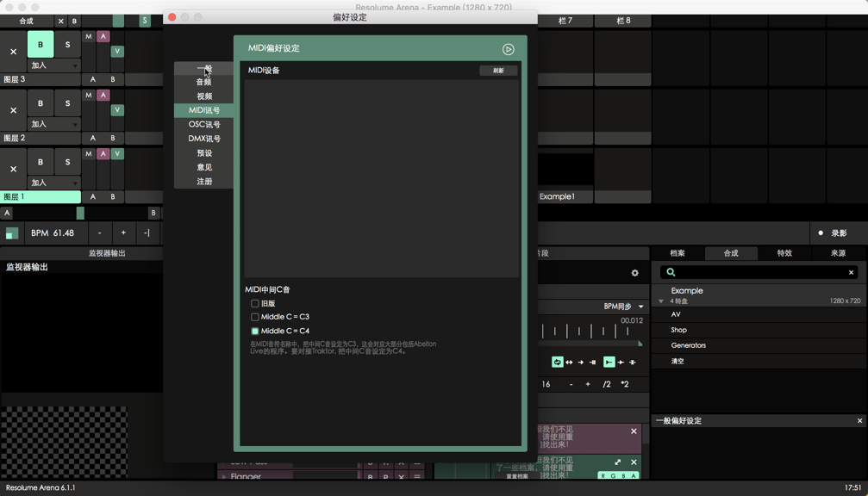The width and height of the screenshot is (868, 496).
Task: Click 刷新 to refresh MIDI devices
Action: 498,70
